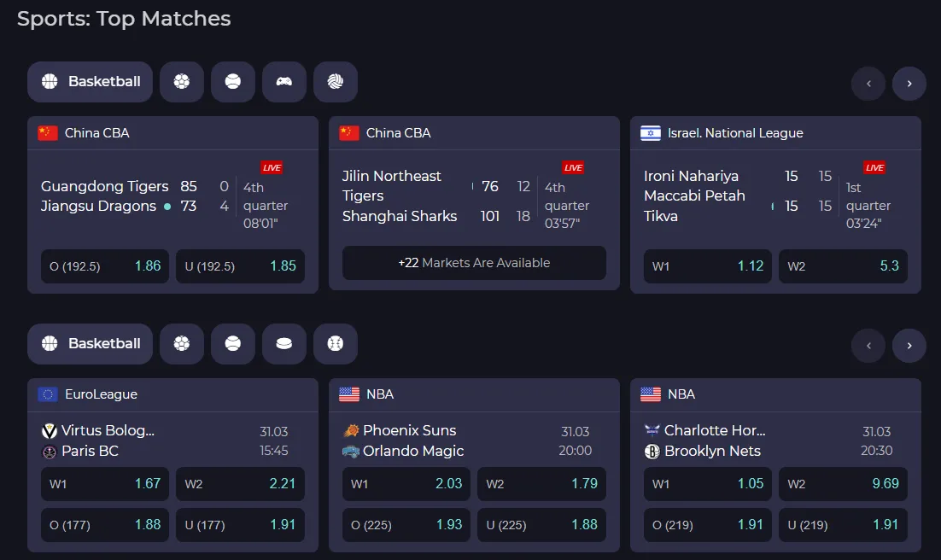Screen dimensions: 941x560
Task: Choose the volleyball sport icon
Action: (336, 82)
